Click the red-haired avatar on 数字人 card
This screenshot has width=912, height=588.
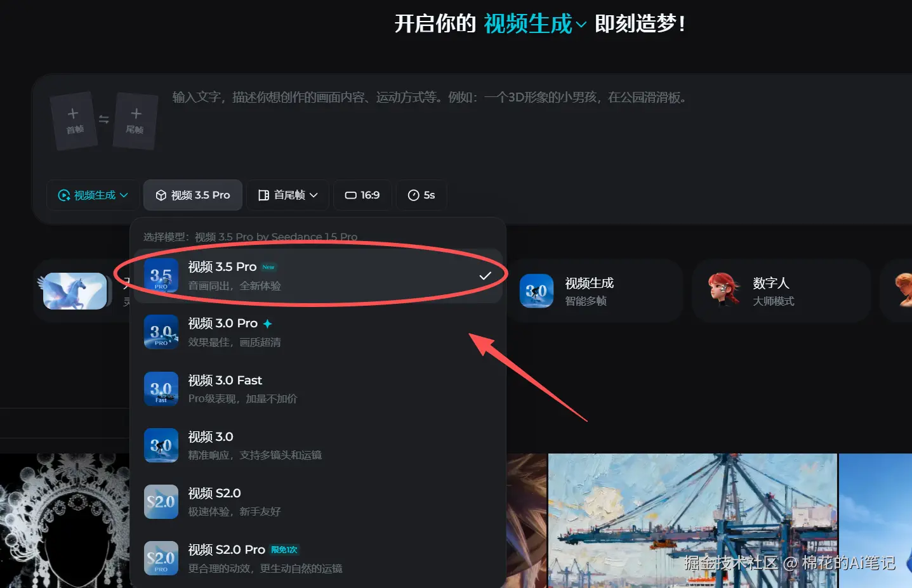724,290
